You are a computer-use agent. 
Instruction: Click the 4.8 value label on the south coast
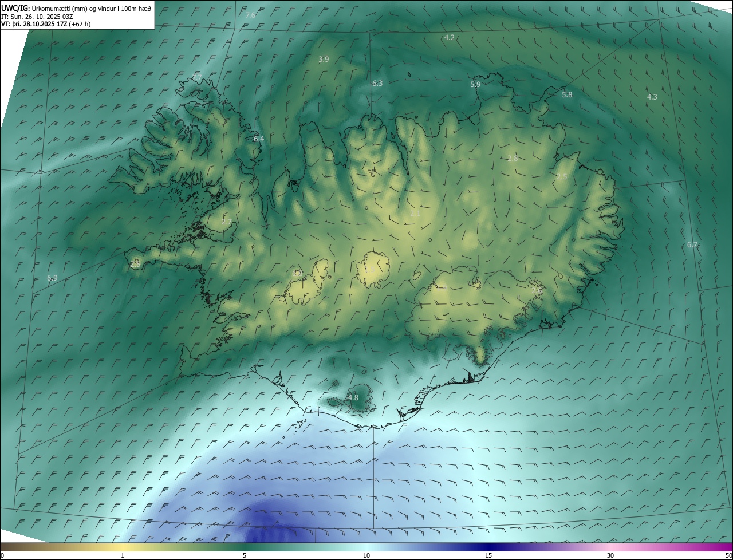point(353,397)
